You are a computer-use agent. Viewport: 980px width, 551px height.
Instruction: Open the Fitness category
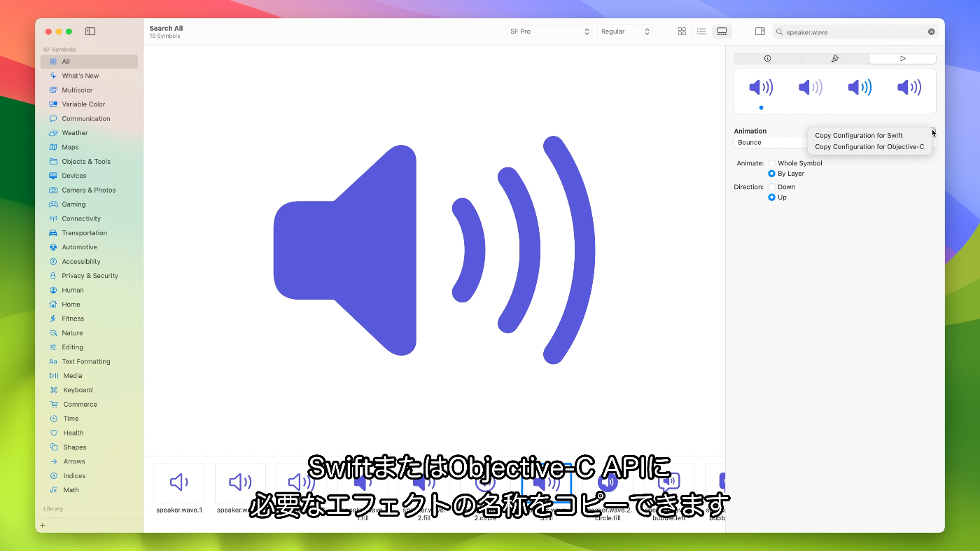89,319
